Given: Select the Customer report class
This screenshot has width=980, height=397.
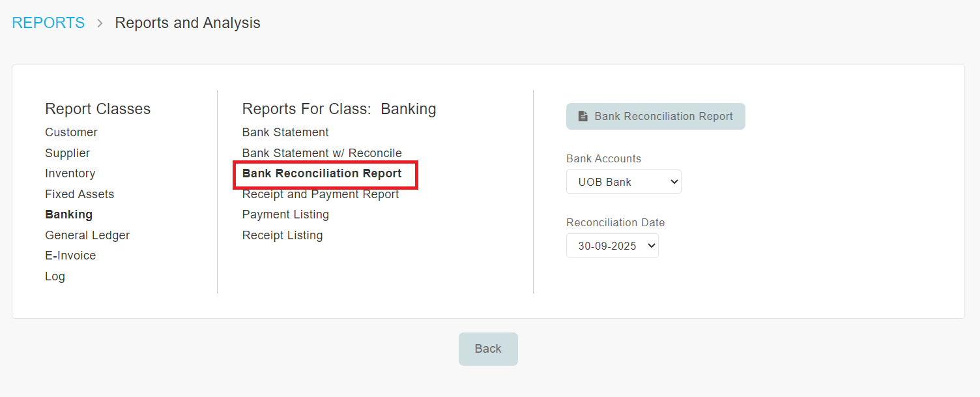Looking at the screenshot, I should point(71,132).
